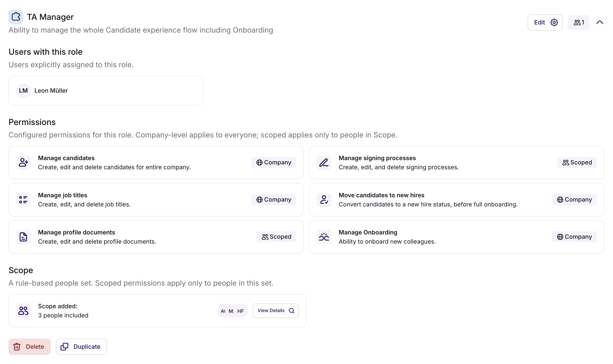Viewport: 613px width, 364px height.
Task: Click the Manage job titles list icon
Action: 23,200
